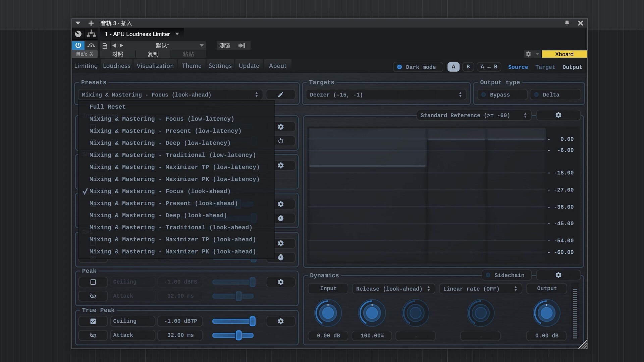Click the link icon beside True Peak Attack

pos(93,335)
